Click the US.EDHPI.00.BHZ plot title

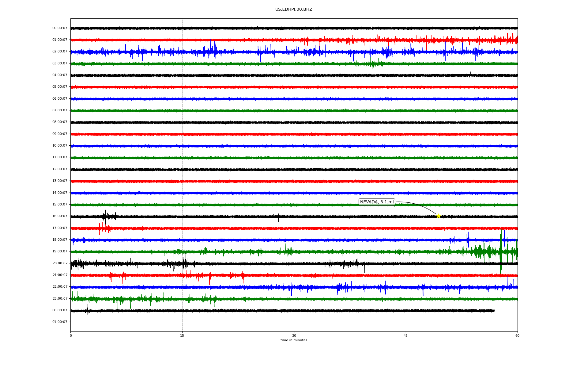294,10
